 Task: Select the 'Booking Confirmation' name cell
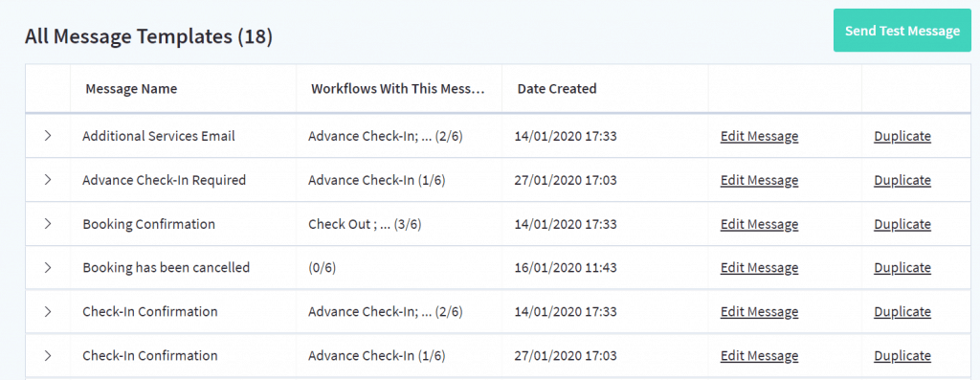[148, 224]
